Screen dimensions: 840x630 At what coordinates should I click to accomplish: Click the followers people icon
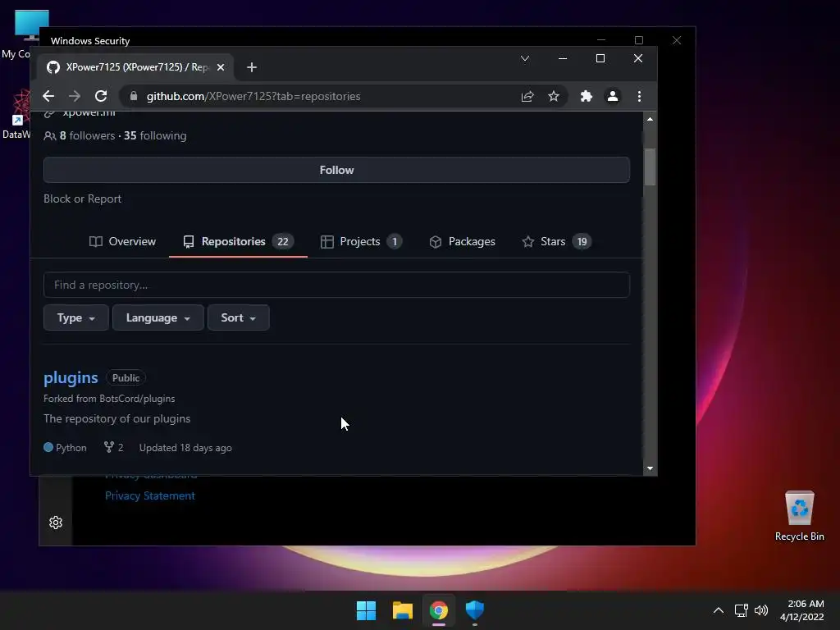(49, 136)
